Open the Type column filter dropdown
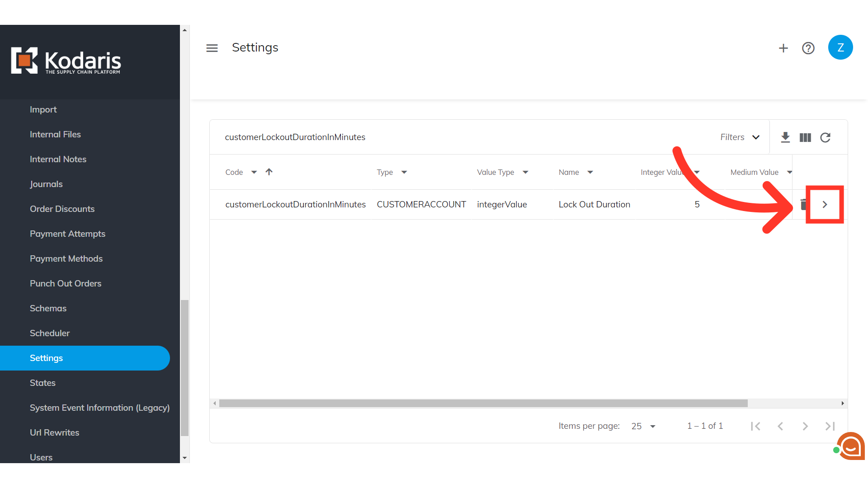The width and height of the screenshot is (868, 488). click(x=404, y=172)
